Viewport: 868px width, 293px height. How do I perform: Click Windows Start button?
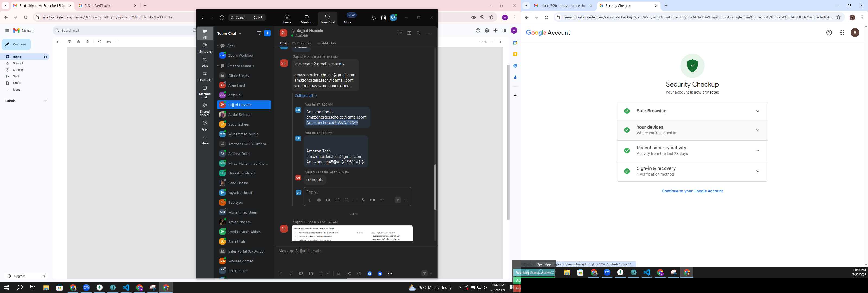pyautogui.click(x=6, y=288)
